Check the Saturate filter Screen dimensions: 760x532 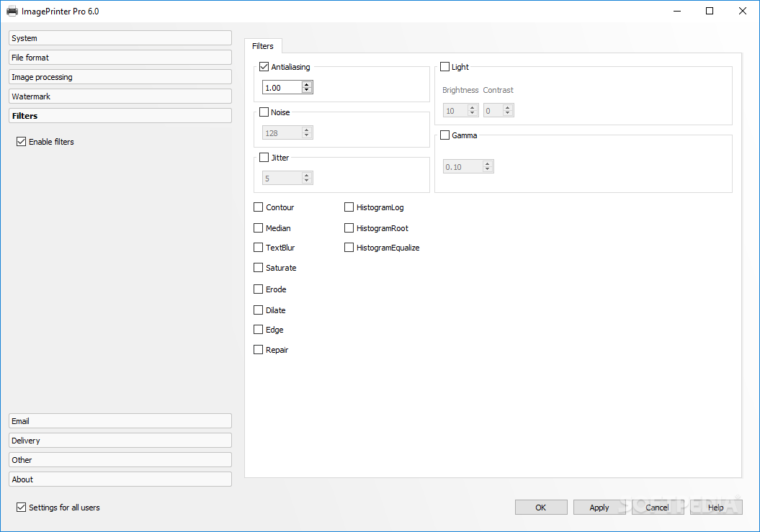coord(259,268)
